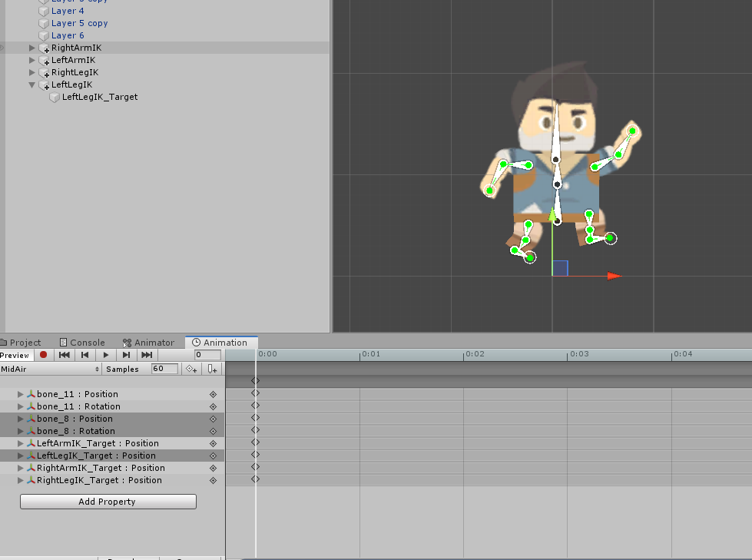This screenshot has width=752, height=560.
Task: Switch to the Animator tab
Action: pos(148,343)
